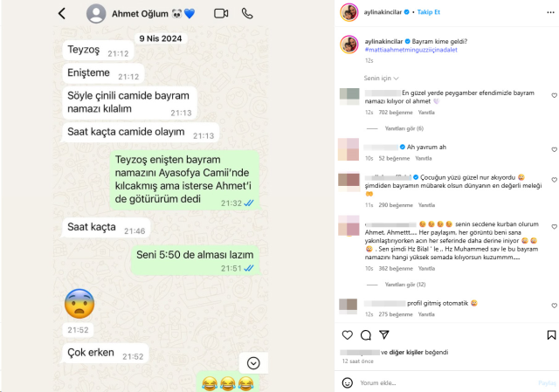Open emoji picker in comment box
Image resolution: width=559 pixels, height=392 pixels.
tap(348, 382)
